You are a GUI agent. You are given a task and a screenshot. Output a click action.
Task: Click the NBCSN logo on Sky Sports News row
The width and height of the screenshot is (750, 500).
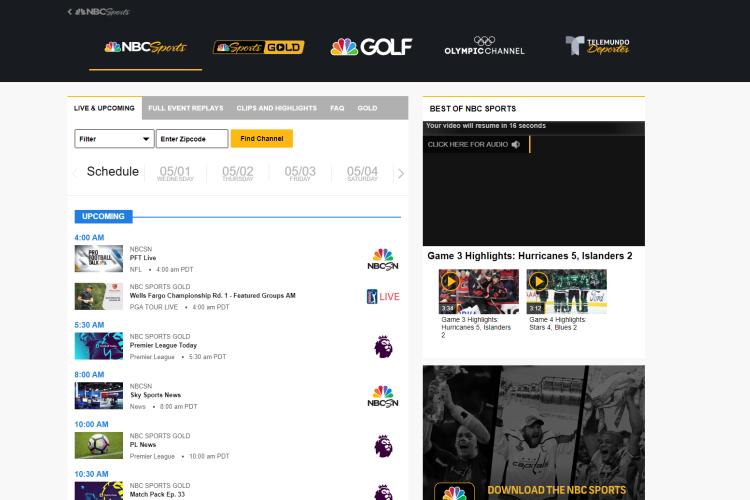click(x=383, y=396)
